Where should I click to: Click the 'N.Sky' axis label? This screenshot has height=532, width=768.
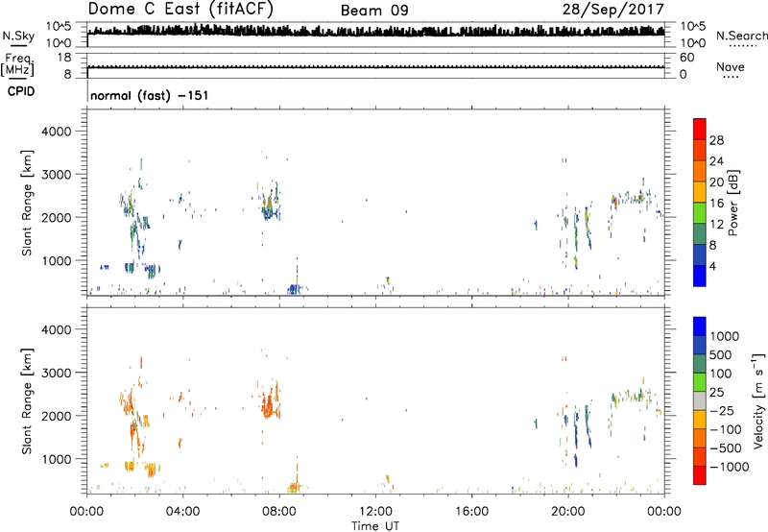pos(18,36)
